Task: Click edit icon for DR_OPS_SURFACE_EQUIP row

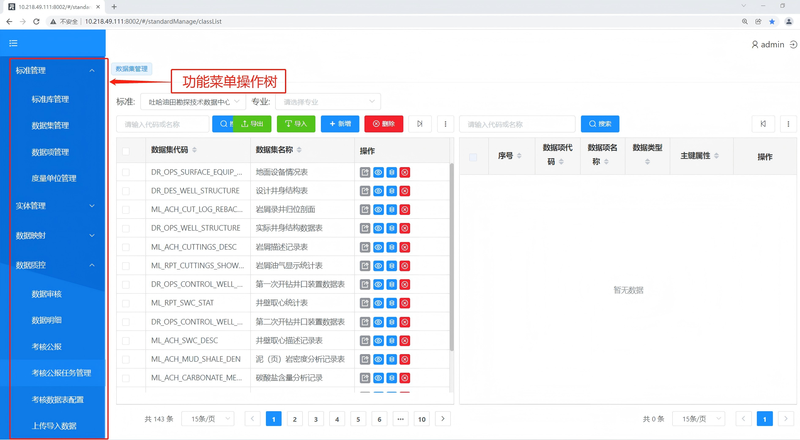Action: [366, 172]
